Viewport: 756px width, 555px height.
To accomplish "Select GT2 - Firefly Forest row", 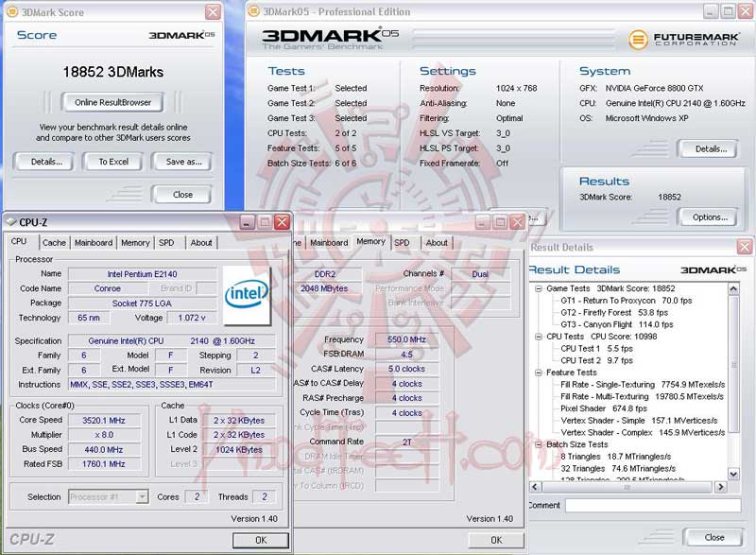I will click(x=614, y=312).
